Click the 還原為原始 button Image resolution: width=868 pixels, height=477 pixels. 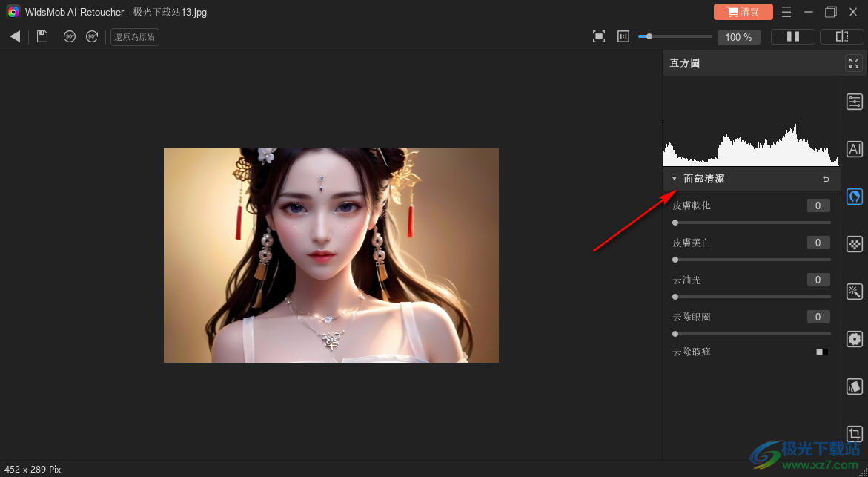(134, 37)
